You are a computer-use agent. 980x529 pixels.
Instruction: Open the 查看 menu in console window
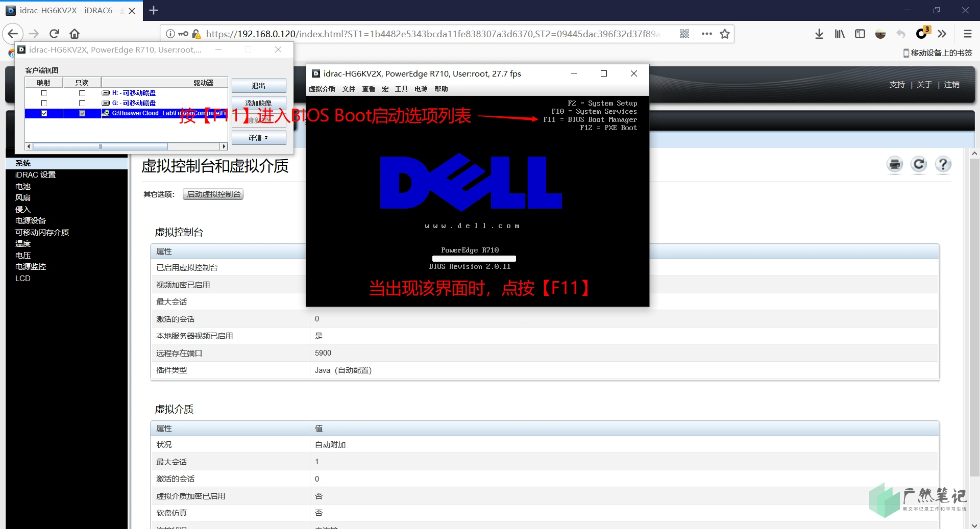click(x=369, y=89)
